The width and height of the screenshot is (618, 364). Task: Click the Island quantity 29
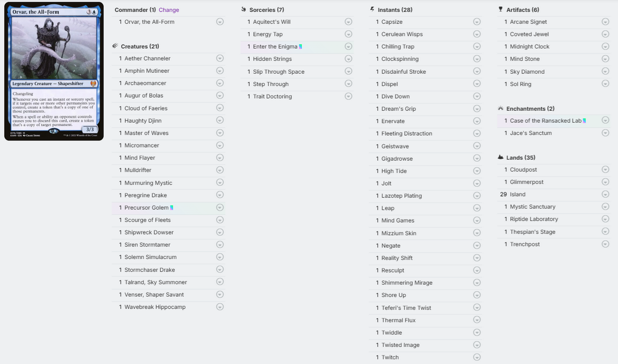[x=504, y=194]
